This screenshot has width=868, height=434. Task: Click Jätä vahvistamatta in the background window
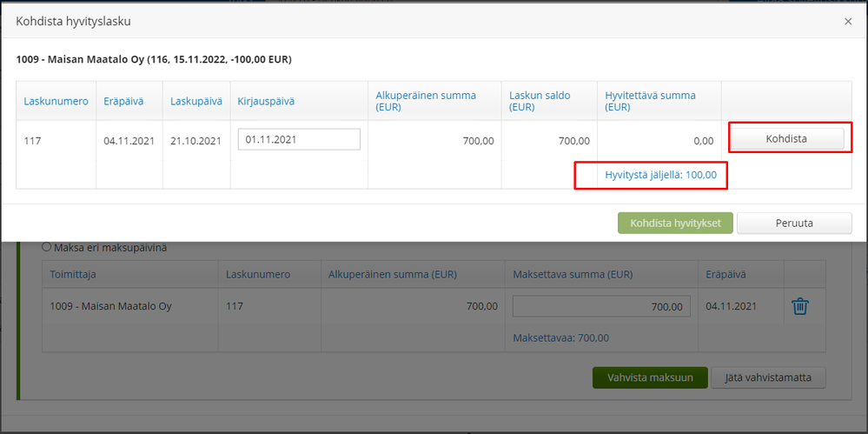768,378
